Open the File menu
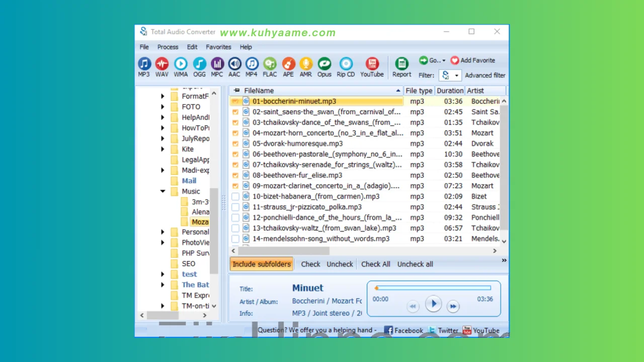 tap(144, 47)
